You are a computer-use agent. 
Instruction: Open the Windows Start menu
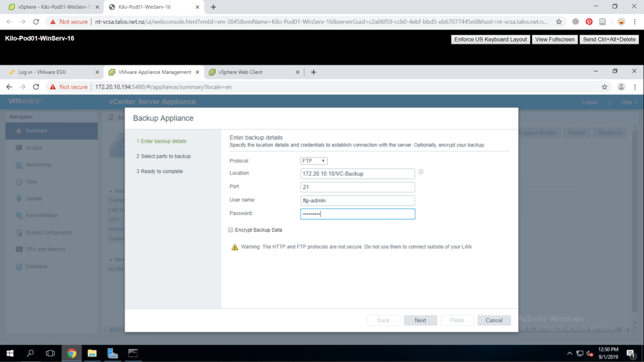[x=10, y=353]
